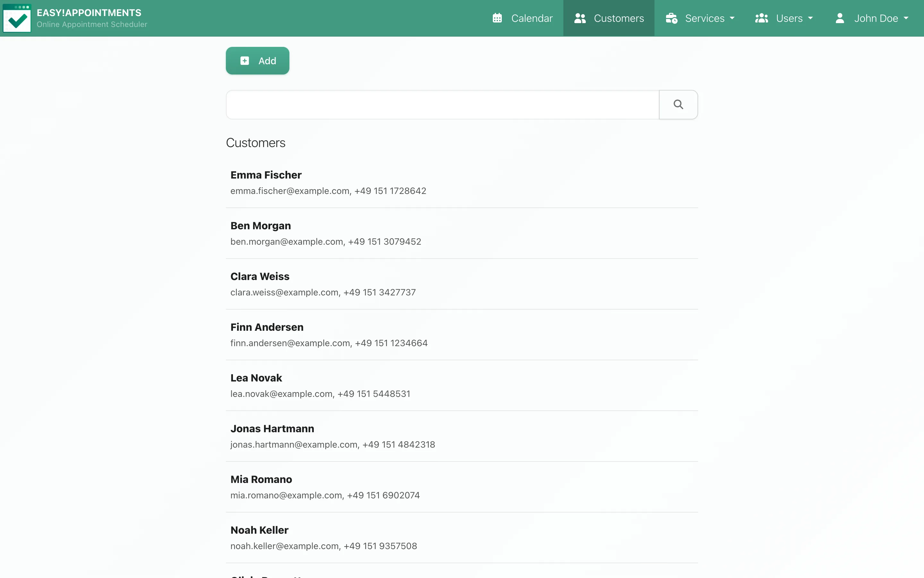924x578 pixels.
Task: Click clara.weiss@example.com contact line
Action: [x=323, y=293]
